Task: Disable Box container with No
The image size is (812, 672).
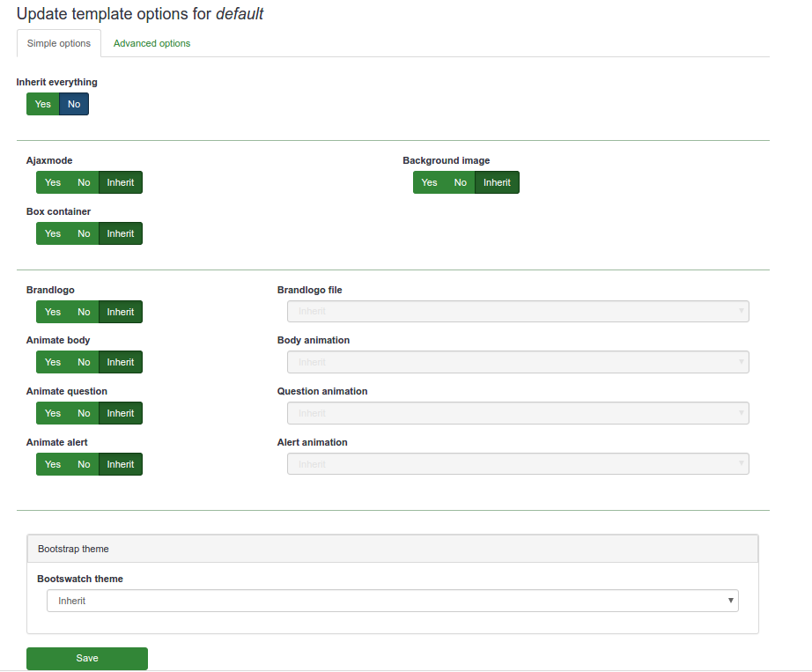Action: pos(84,233)
